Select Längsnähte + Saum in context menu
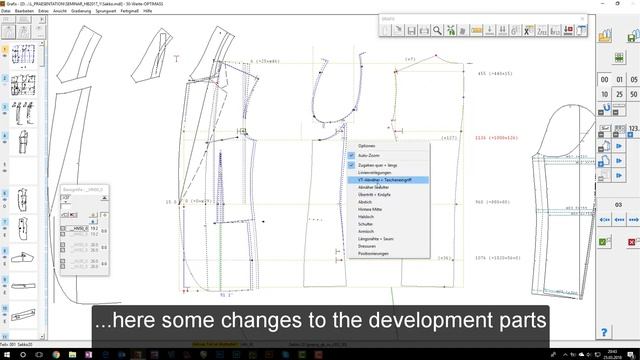The height and width of the screenshot is (360, 640). 376,239
